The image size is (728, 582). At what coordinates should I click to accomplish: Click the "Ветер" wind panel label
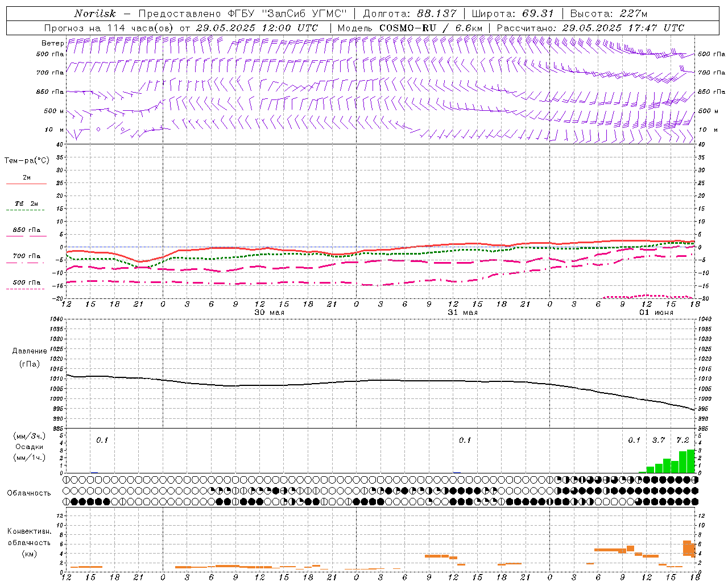click(x=53, y=43)
